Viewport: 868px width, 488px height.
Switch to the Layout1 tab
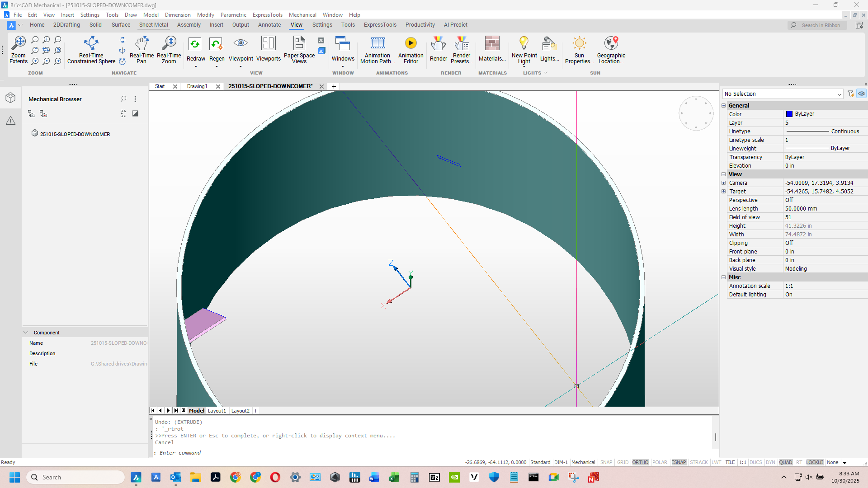tap(217, 411)
